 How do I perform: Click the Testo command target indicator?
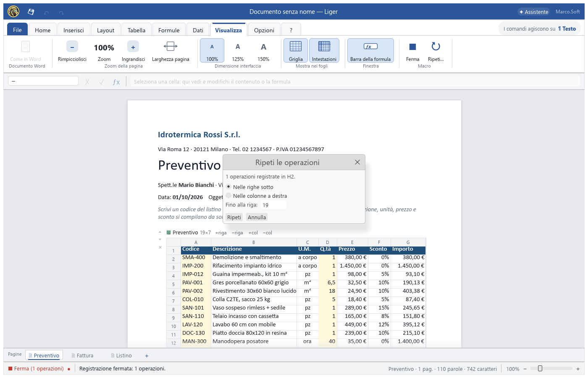pos(567,29)
